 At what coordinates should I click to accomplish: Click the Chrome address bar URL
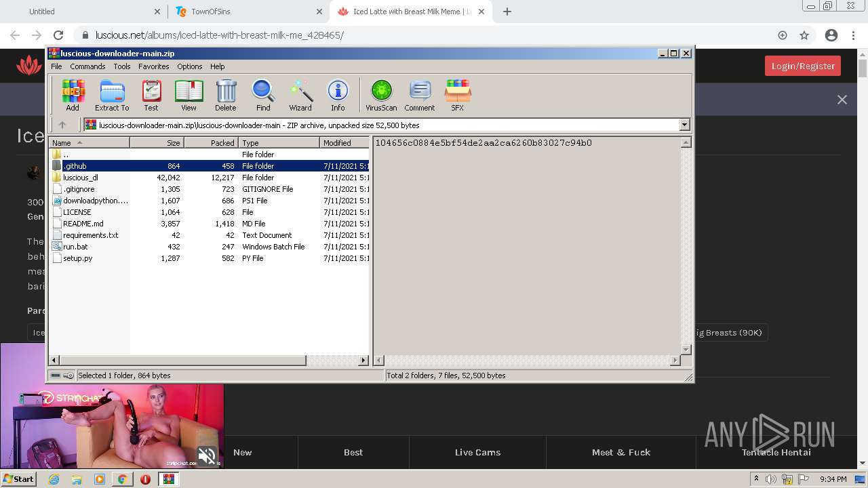(219, 35)
